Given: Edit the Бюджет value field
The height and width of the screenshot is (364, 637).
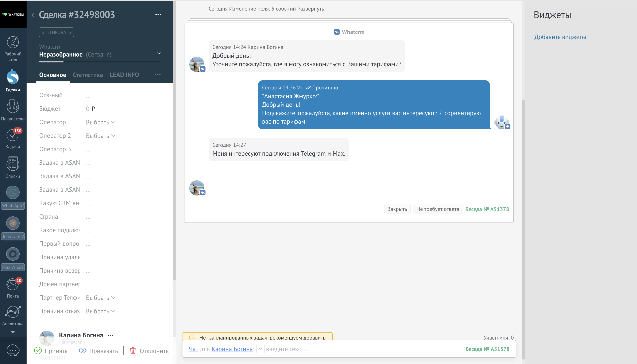Looking at the screenshot, I should click(90, 109).
